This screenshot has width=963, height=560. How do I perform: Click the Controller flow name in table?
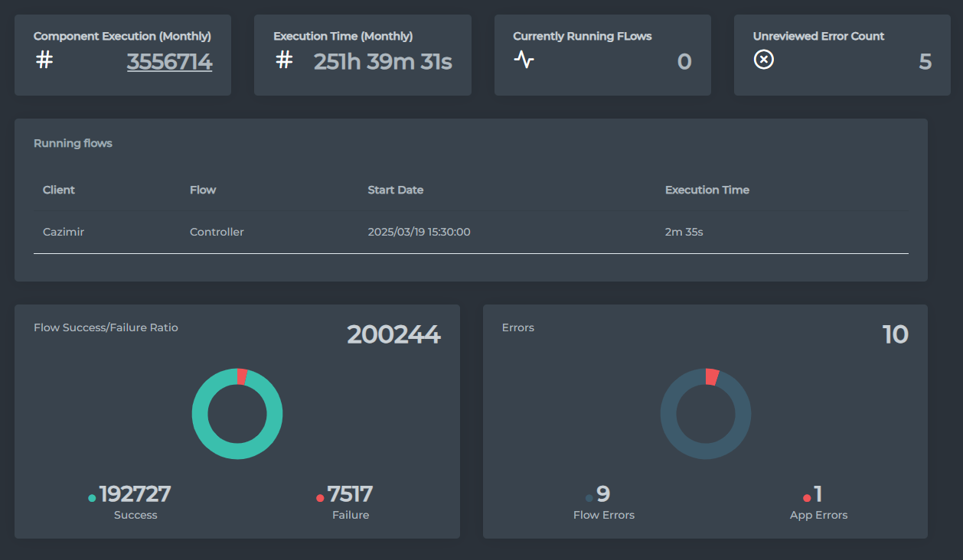[217, 232]
